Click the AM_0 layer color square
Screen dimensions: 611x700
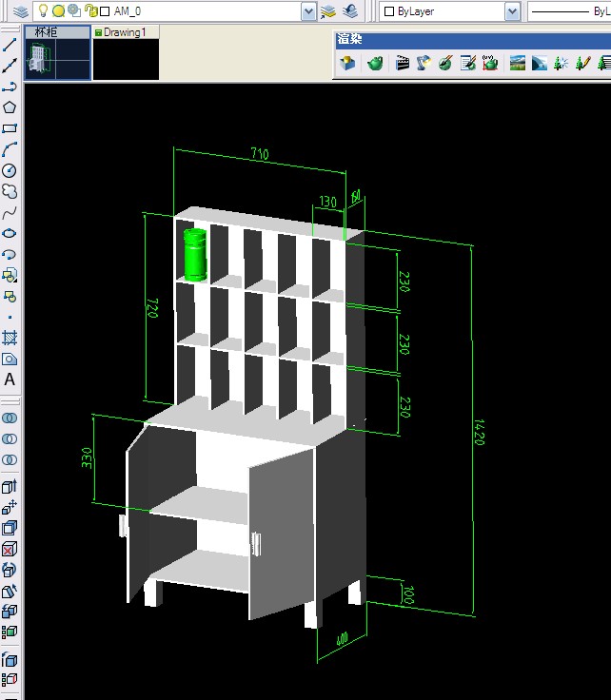click(105, 11)
